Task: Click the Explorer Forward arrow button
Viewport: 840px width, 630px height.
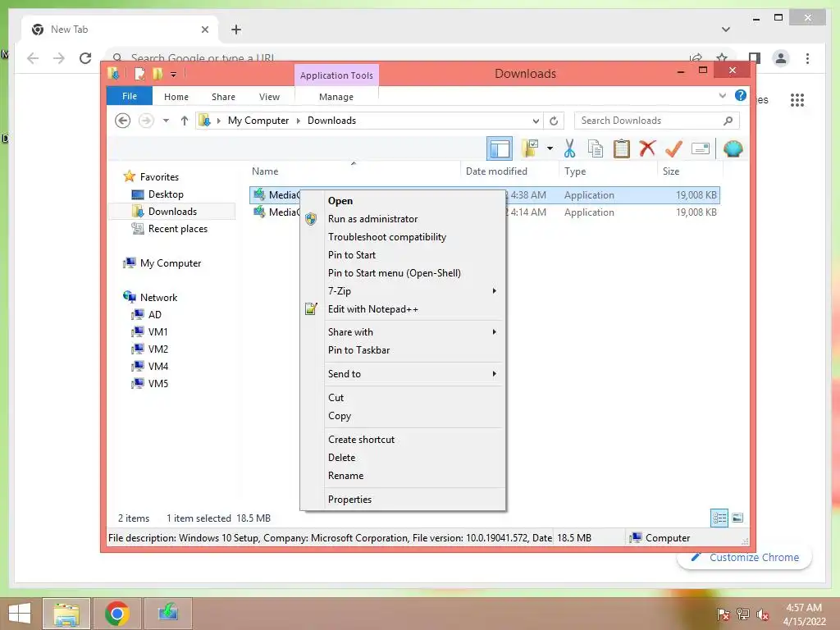Action: (146, 121)
